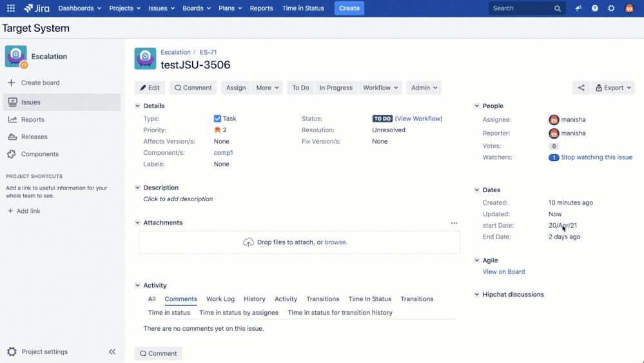Click the Create board plus icon
The height and width of the screenshot is (363, 644).
(12, 83)
